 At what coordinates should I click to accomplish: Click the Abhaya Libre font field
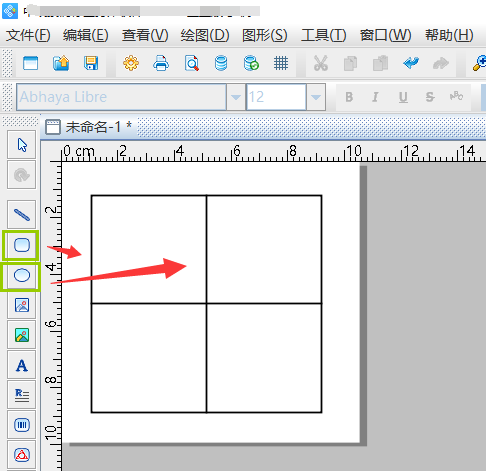121,97
